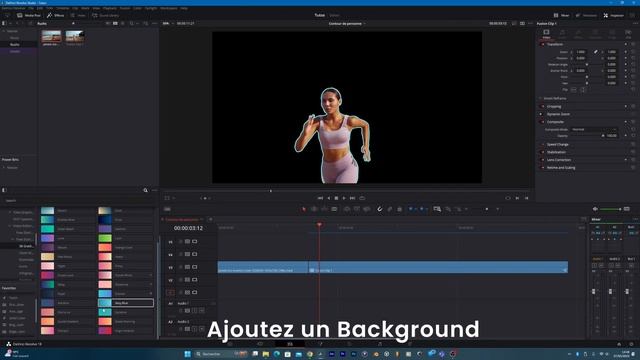Open Project Manager home icon
Image resolution: width=640 pixels, height=360 pixels.
coord(619,344)
